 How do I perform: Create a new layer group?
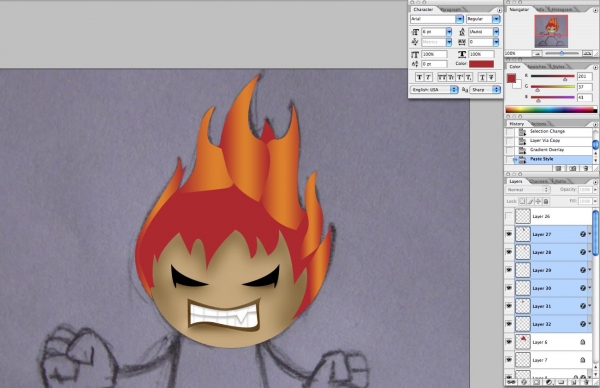click(561, 382)
